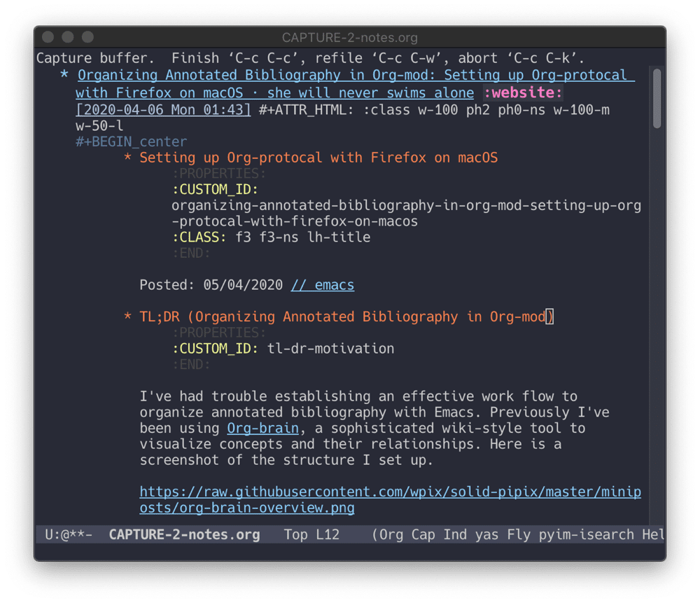
Task: Click the 'Top L12' position indicator
Action: pos(311,534)
